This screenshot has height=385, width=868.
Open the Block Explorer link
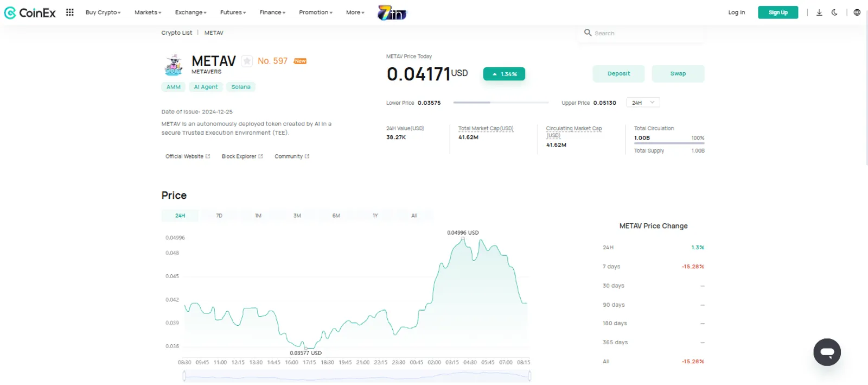(x=242, y=156)
